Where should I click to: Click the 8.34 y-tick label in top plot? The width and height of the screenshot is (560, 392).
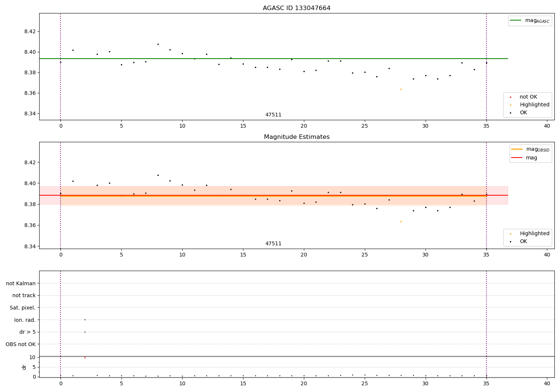30,114
